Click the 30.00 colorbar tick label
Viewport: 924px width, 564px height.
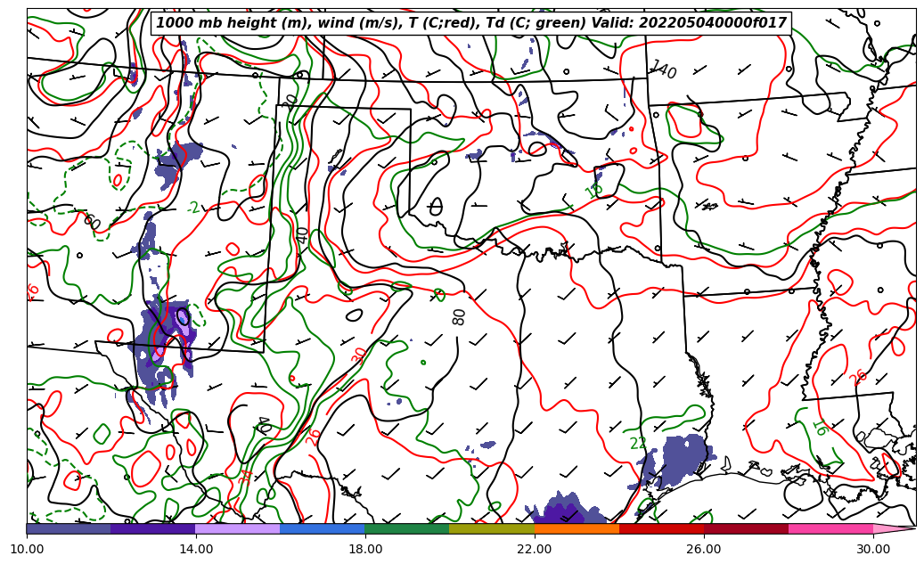coord(873,549)
